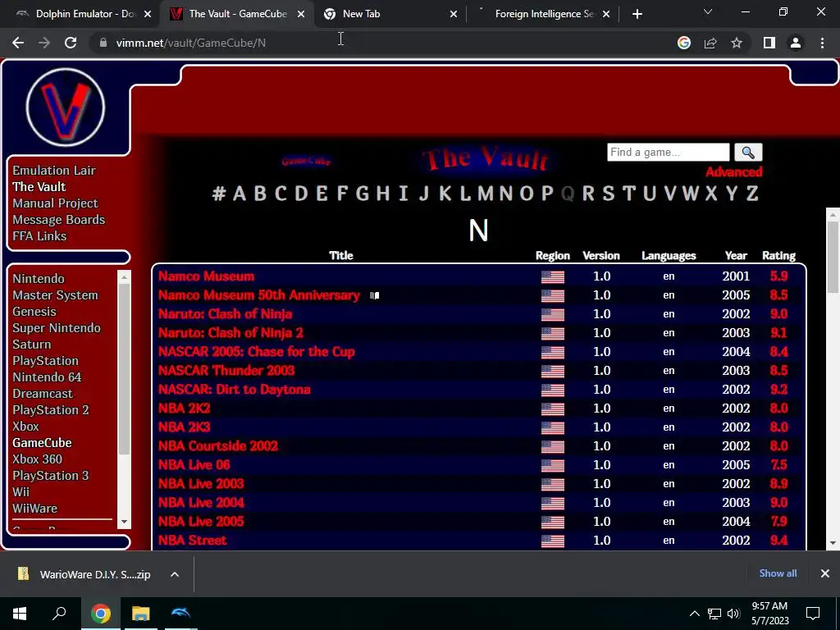
Task: Open the Chrome three-dot menu
Action: click(x=822, y=43)
